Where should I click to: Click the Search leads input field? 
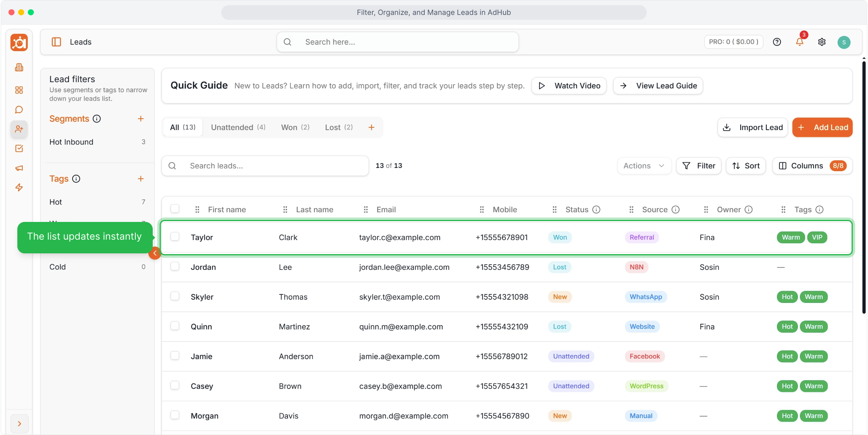[265, 166]
